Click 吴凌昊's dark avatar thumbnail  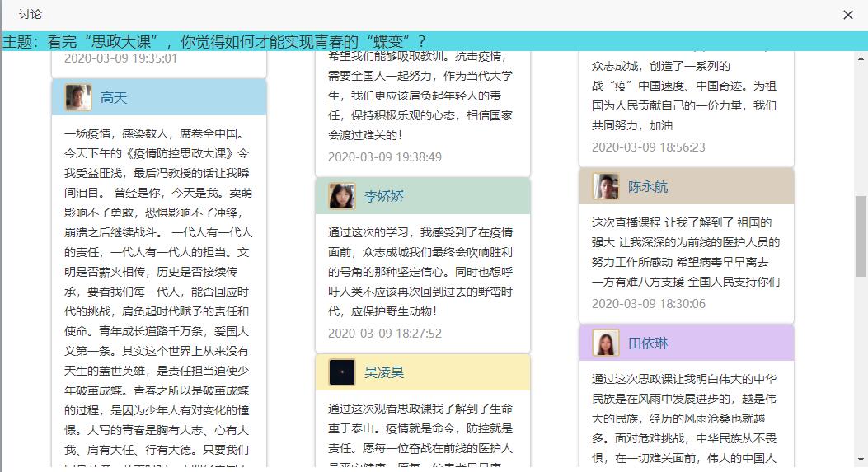[x=341, y=372]
